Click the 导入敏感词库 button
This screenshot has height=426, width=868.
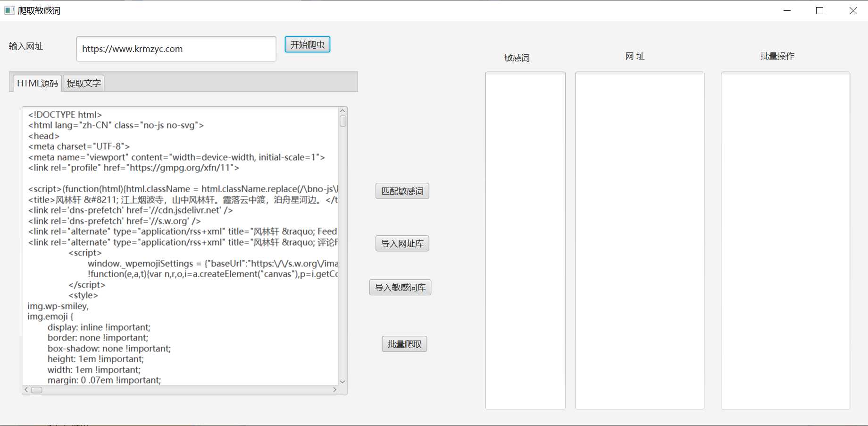400,287
